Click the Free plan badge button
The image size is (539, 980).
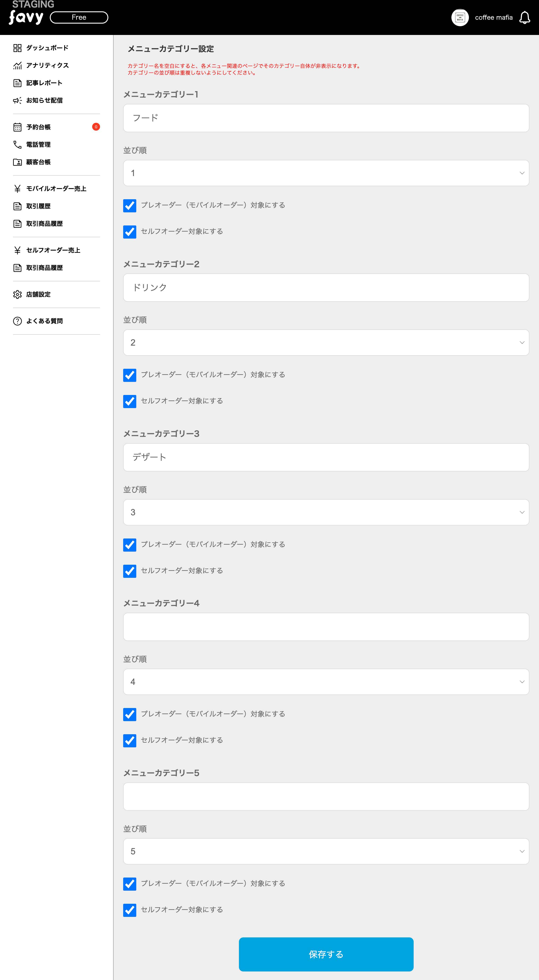79,17
